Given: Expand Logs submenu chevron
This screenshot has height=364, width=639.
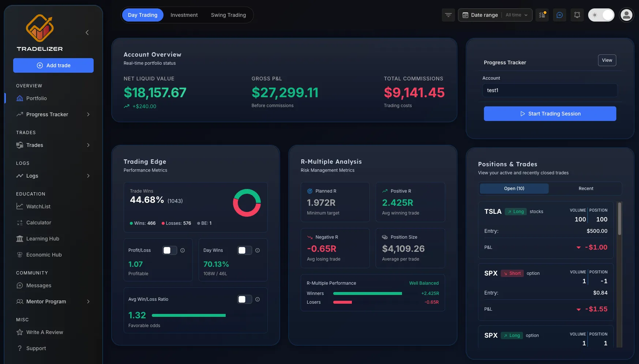Looking at the screenshot, I should pyautogui.click(x=88, y=176).
